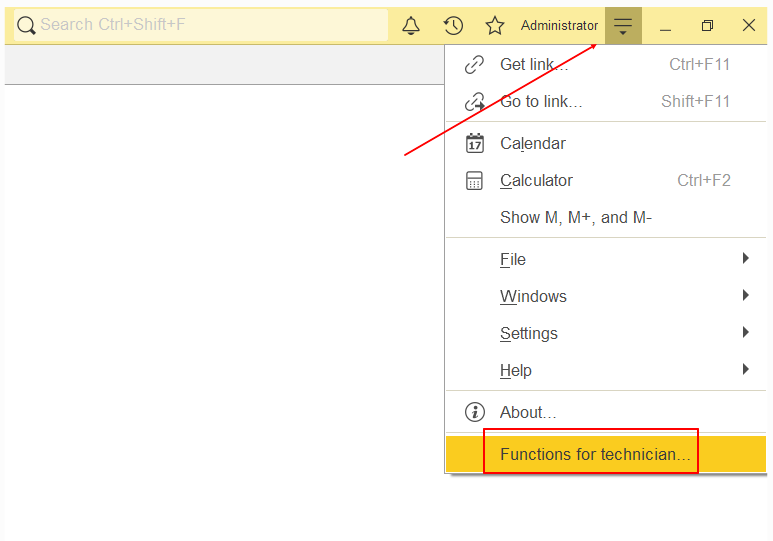Close the application window
Viewport: 773px width, 541px height.
(748, 26)
